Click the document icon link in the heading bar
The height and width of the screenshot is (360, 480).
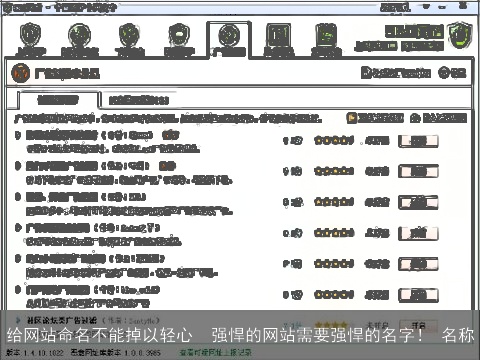[396, 72]
